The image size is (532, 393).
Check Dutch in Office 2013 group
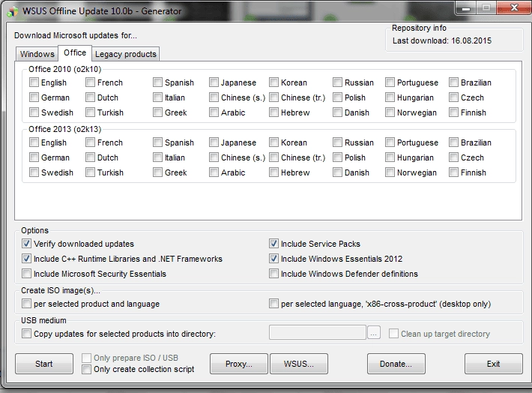(90, 157)
